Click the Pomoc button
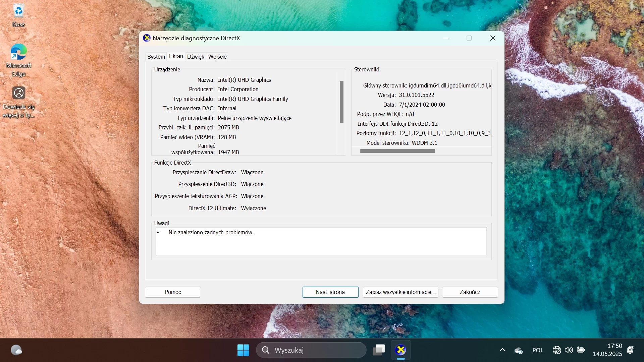This screenshot has height=362, width=644. pos(173,292)
